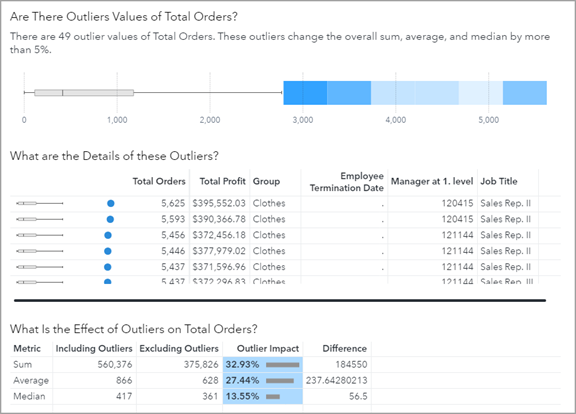Click the What are the Details heading
576x414 pixels.
click(x=114, y=156)
